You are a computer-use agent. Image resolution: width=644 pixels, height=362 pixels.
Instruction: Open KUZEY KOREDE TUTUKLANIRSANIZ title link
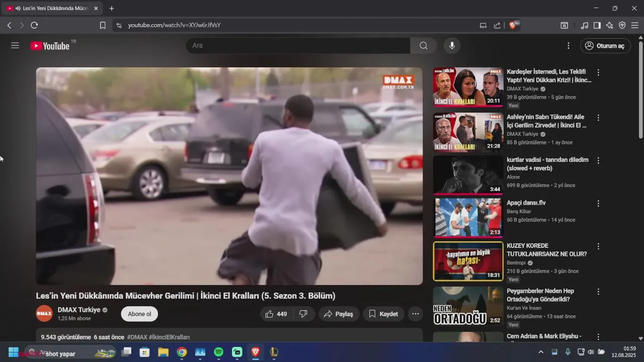pyautogui.click(x=547, y=250)
